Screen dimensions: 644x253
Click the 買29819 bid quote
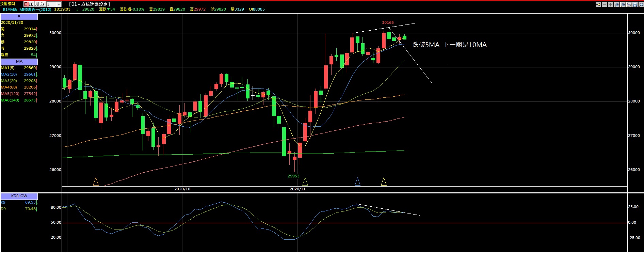[x=157, y=9]
